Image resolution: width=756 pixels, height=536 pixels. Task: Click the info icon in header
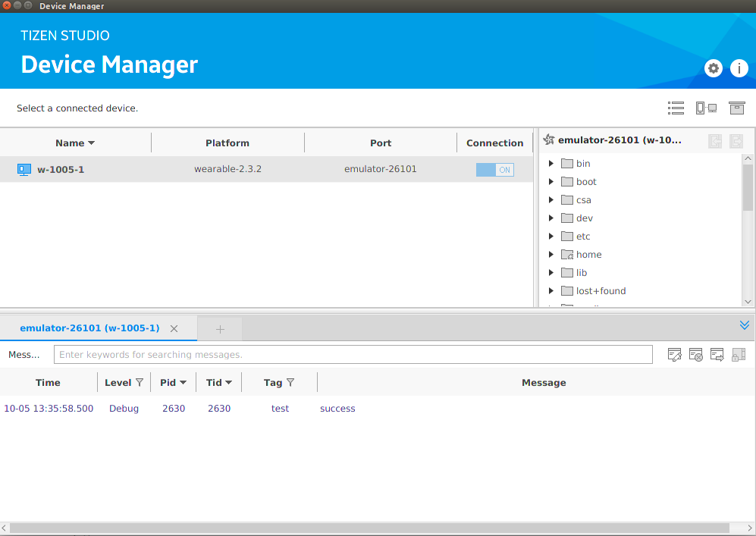pos(739,68)
